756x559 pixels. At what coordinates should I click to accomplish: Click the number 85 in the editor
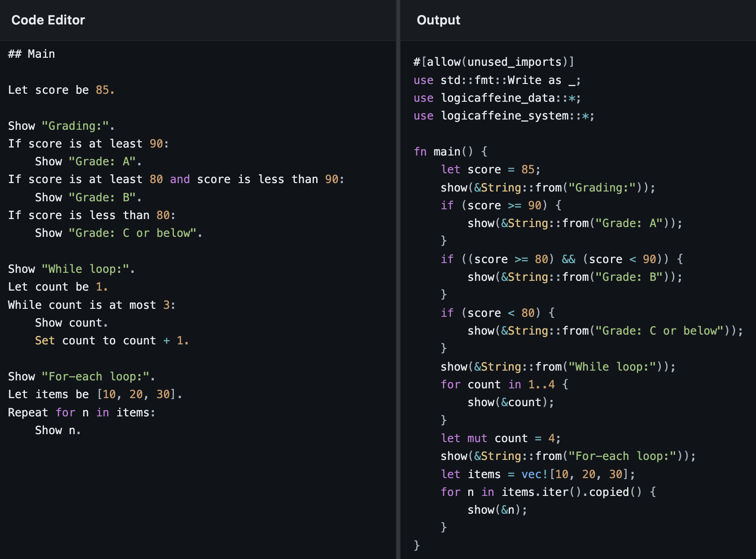pos(102,90)
